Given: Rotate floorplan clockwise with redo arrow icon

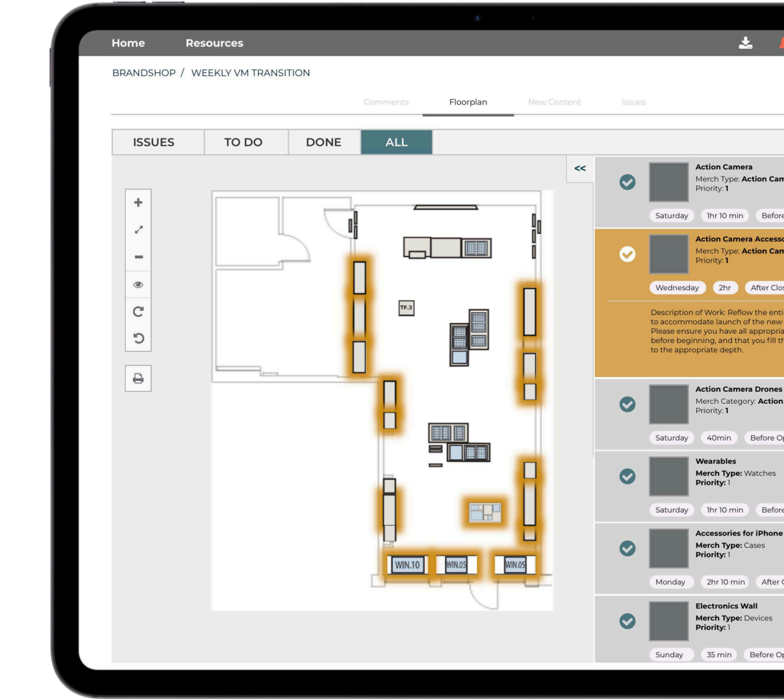Looking at the screenshot, I should tap(138, 312).
